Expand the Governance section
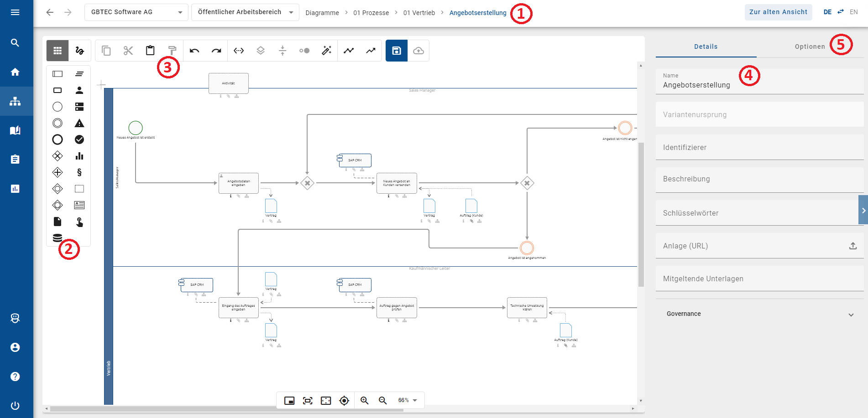868x418 pixels. point(760,314)
